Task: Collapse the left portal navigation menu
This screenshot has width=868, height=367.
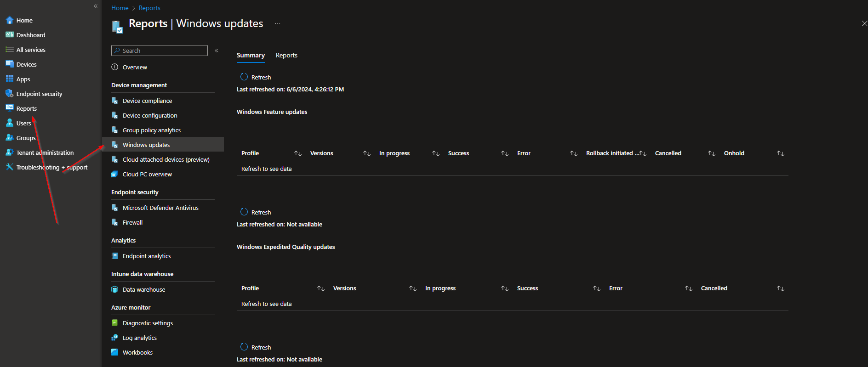Action: [x=96, y=6]
